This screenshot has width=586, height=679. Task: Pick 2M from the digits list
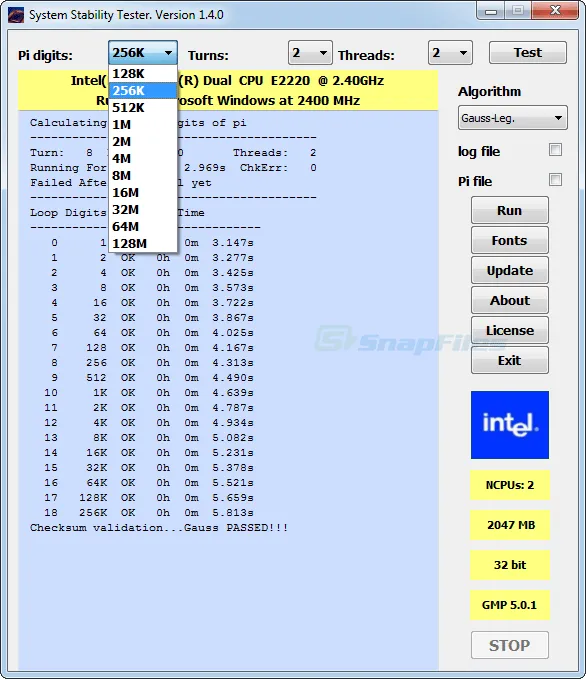point(143,142)
